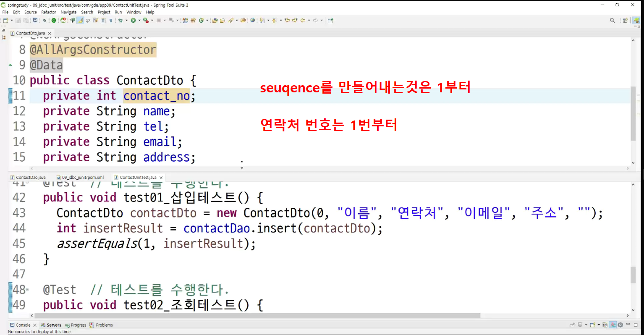Switch to the Problems view tab

(101, 325)
